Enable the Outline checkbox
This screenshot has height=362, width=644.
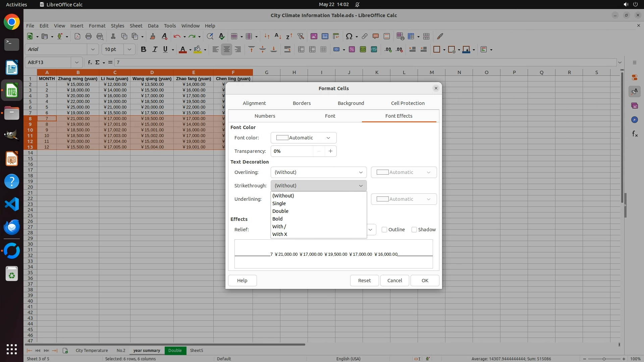384,230
